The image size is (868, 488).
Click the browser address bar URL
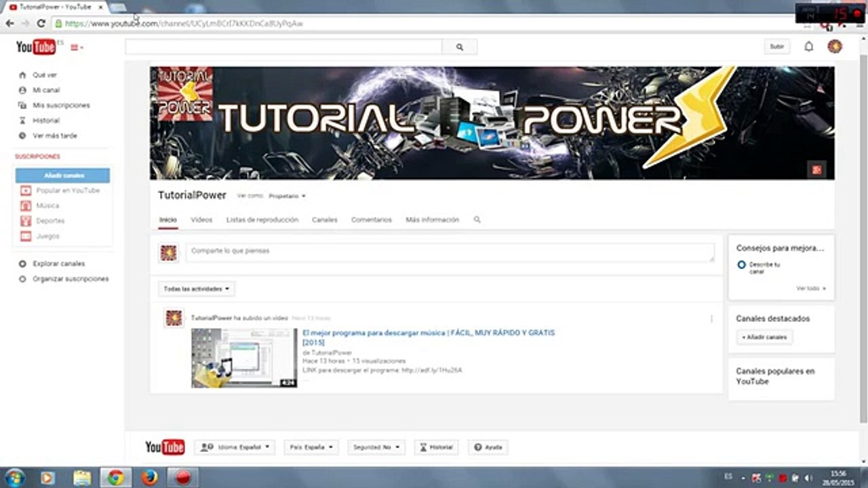(184, 23)
